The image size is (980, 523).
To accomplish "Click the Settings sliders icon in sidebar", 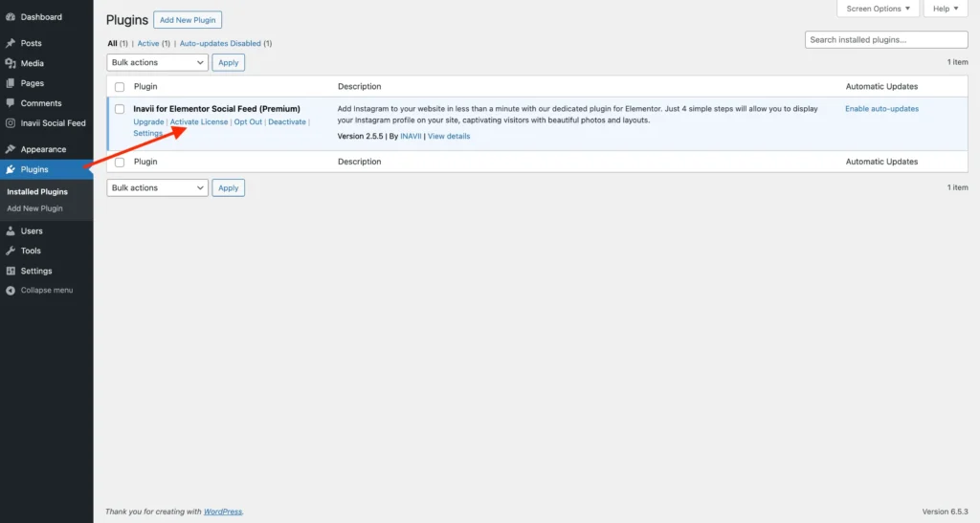I will (11, 271).
